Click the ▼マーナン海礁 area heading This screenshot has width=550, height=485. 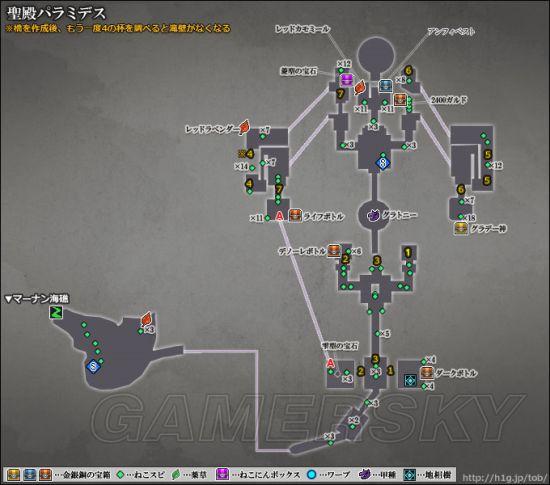pos(37,299)
